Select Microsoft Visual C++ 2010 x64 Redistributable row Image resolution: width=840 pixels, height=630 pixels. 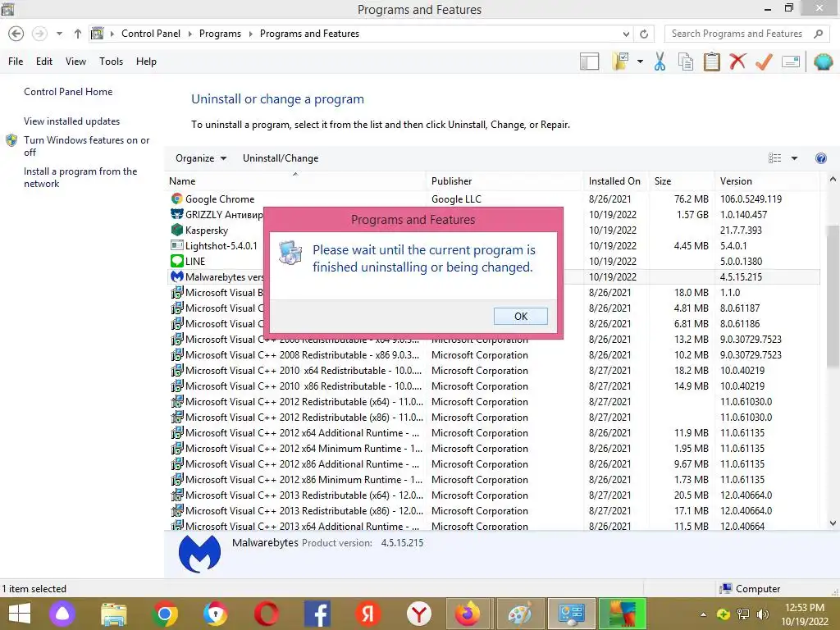point(495,370)
